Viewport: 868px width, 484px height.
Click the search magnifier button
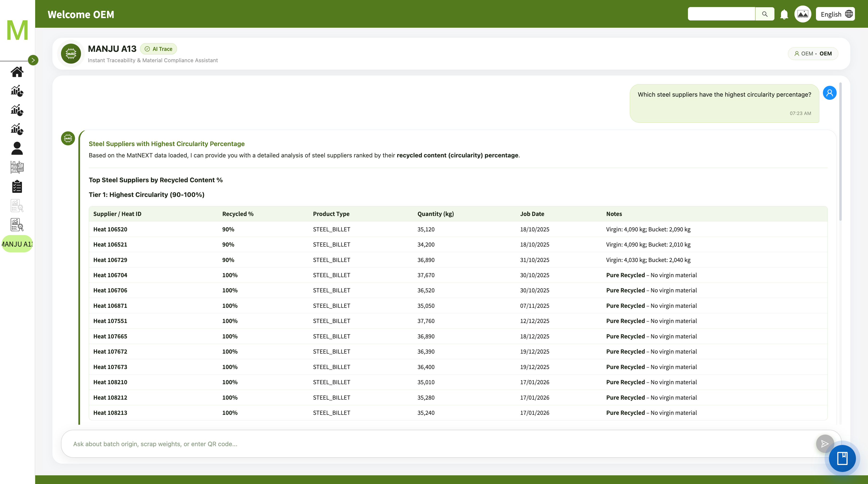pos(765,14)
